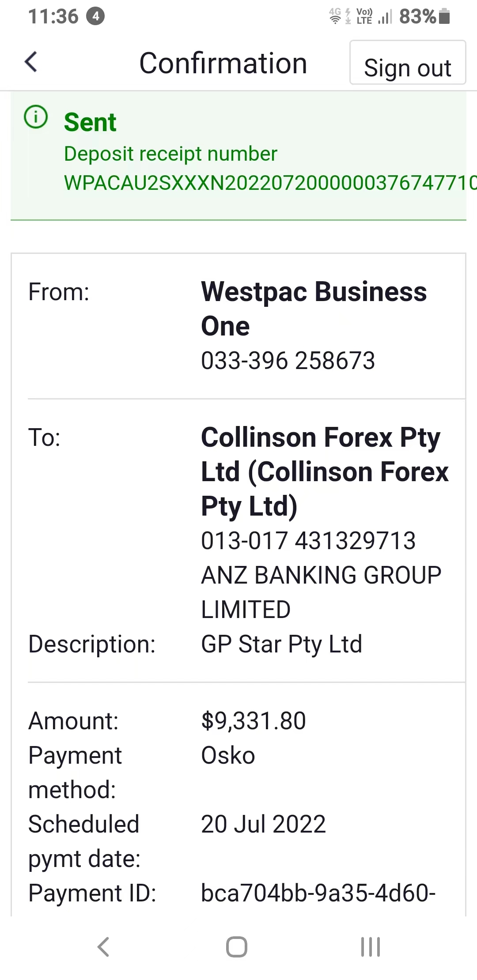Open the Android recent apps button
This screenshot has height=980, width=477.
[x=371, y=946]
